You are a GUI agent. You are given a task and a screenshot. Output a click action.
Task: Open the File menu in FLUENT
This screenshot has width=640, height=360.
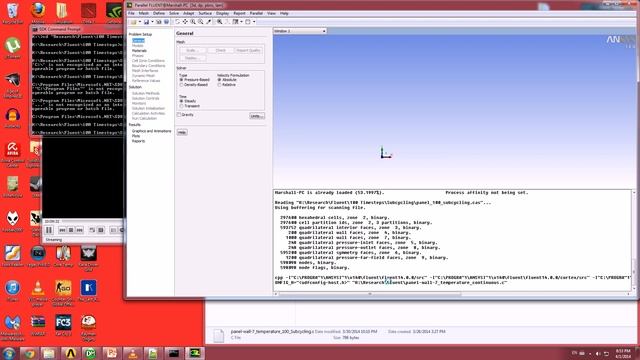coord(131,13)
